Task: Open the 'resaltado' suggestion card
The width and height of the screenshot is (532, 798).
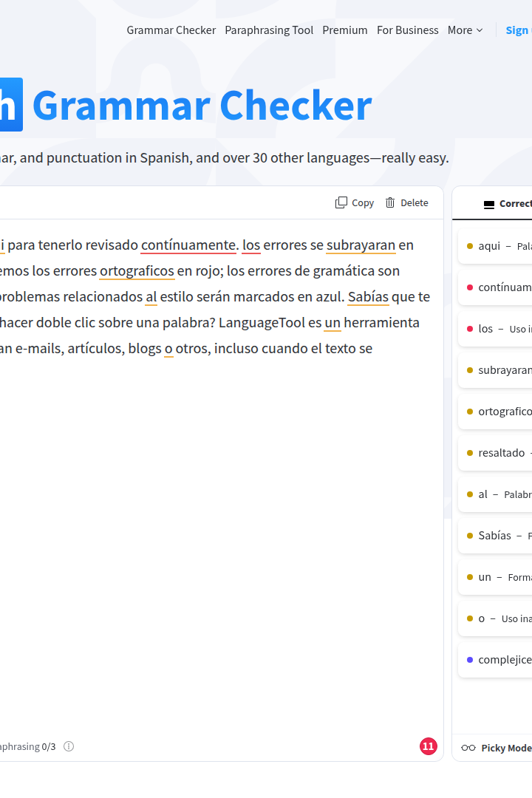Action: tap(495, 453)
